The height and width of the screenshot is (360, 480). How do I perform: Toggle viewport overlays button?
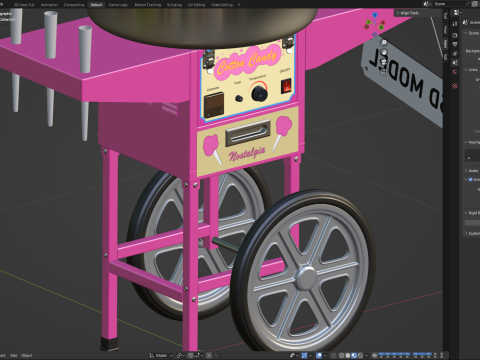click(x=319, y=355)
